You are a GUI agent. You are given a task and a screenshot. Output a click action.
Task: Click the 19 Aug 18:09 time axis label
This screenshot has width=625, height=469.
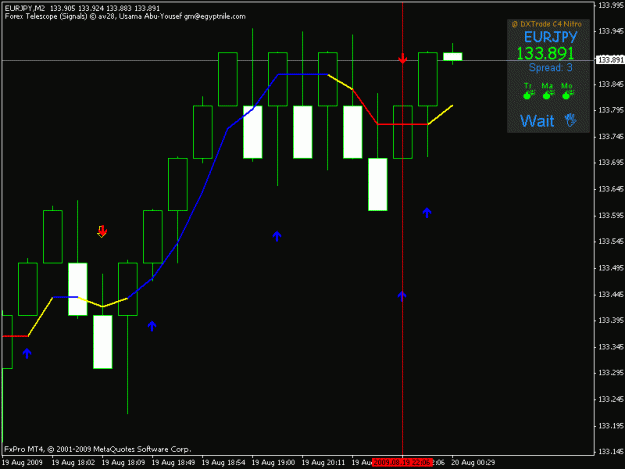click(124, 463)
